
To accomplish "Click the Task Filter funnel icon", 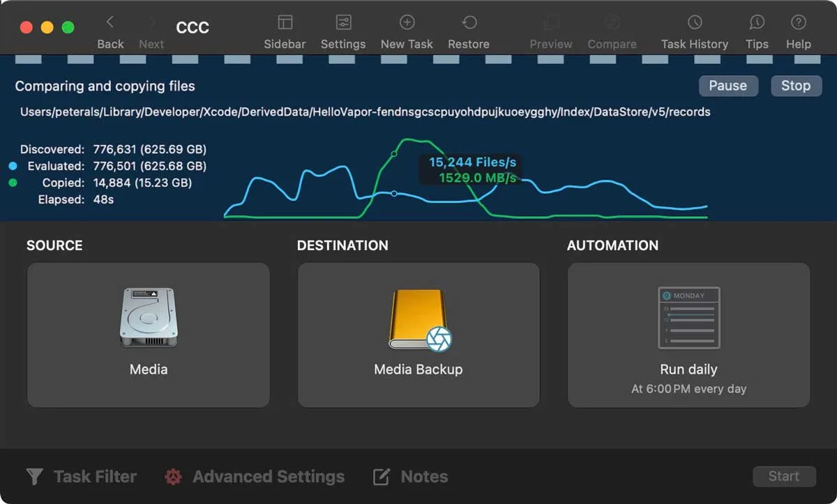I will tap(34, 477).
